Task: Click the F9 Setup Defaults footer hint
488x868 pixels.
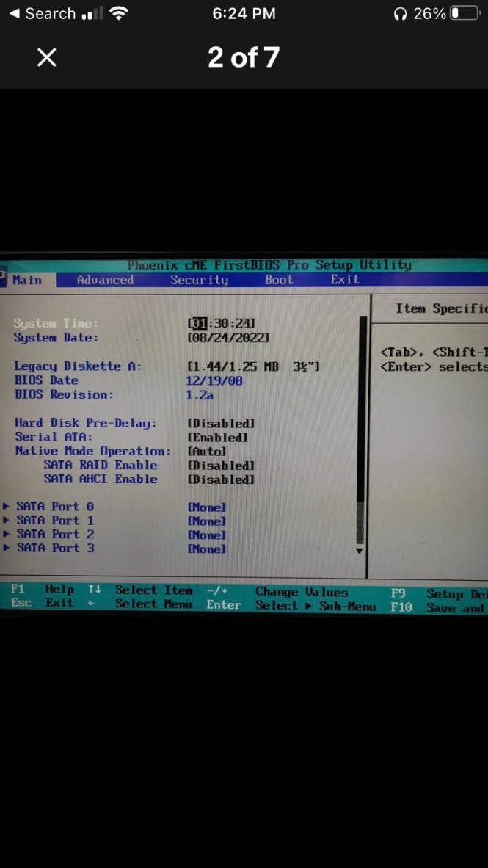Action: tap(439, 594)
